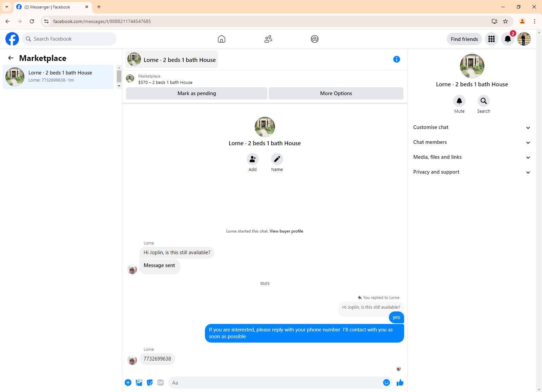
Task: Click the chat list scrollbar down arrow
Action: (119, 86)
